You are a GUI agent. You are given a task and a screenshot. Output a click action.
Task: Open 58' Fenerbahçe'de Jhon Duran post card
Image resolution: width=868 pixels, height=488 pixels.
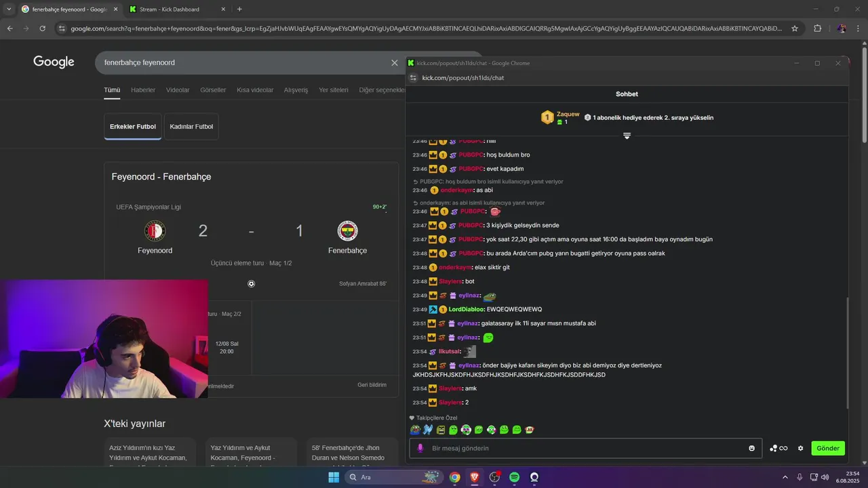352,452
